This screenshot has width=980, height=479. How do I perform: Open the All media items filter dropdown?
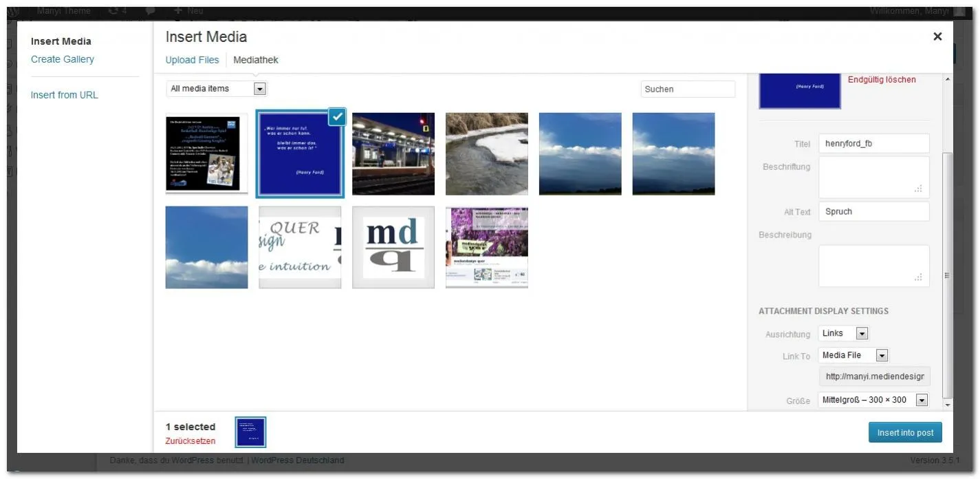(x=216, y=88)
